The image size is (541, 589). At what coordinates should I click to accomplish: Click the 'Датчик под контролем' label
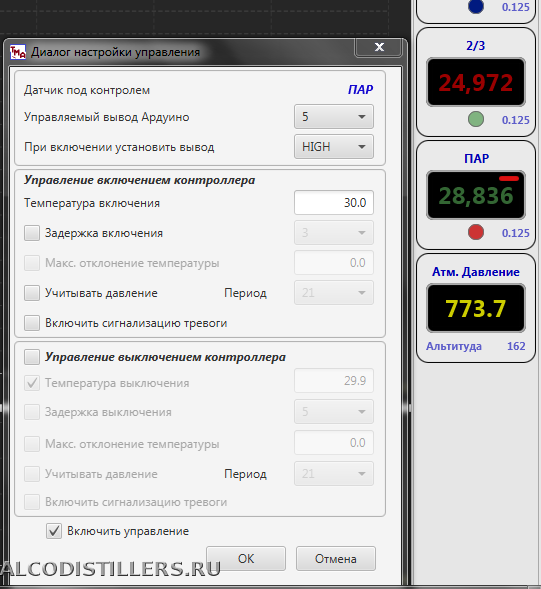click(x=87, y=90)
